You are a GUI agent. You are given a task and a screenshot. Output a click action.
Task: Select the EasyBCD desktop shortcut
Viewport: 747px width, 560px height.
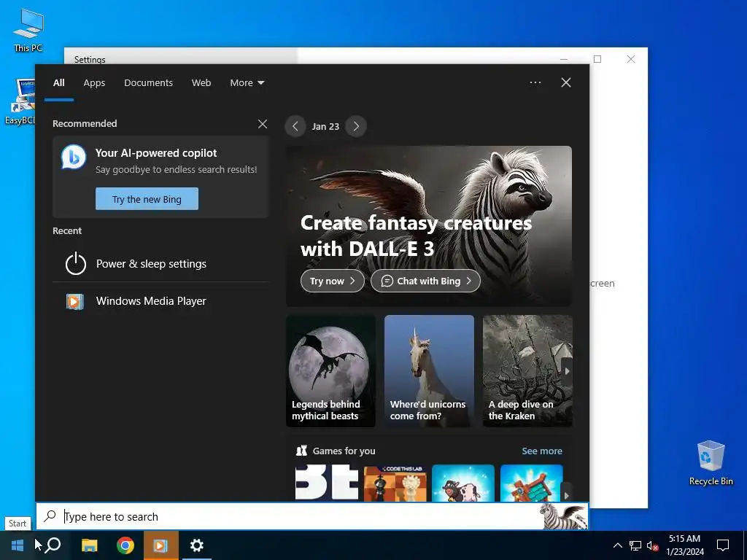tap(20, 101)
